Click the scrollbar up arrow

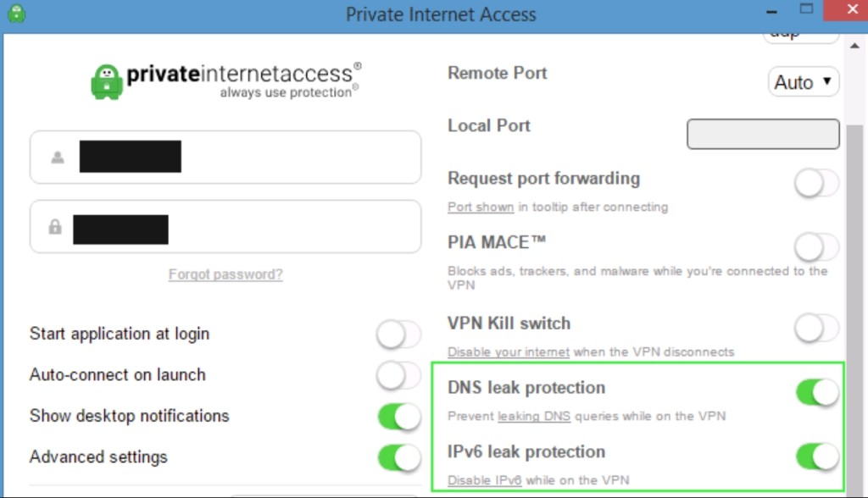[854, 46]
